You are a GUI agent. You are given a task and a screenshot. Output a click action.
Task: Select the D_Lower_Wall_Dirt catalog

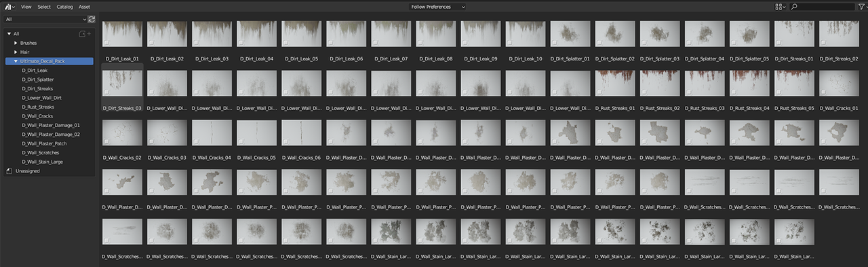tap(41, 98)
